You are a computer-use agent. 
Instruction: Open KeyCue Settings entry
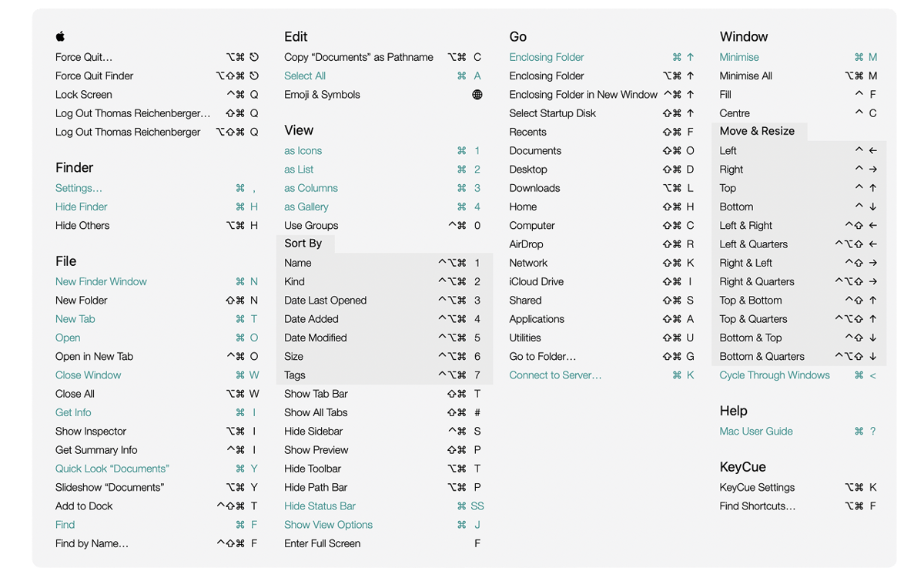coord(758,487)
